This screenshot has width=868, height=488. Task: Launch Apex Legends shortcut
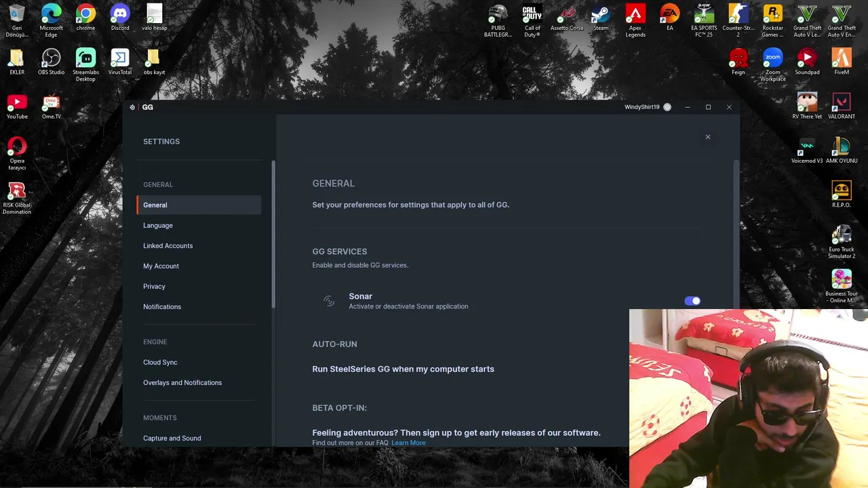pos(635,21)
